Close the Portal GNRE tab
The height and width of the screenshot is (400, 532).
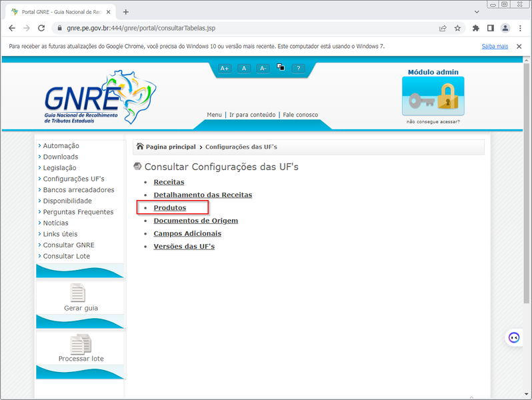click(x=109, y=12)
